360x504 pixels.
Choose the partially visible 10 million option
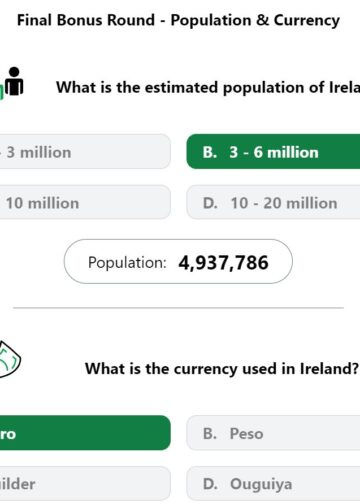85,203
